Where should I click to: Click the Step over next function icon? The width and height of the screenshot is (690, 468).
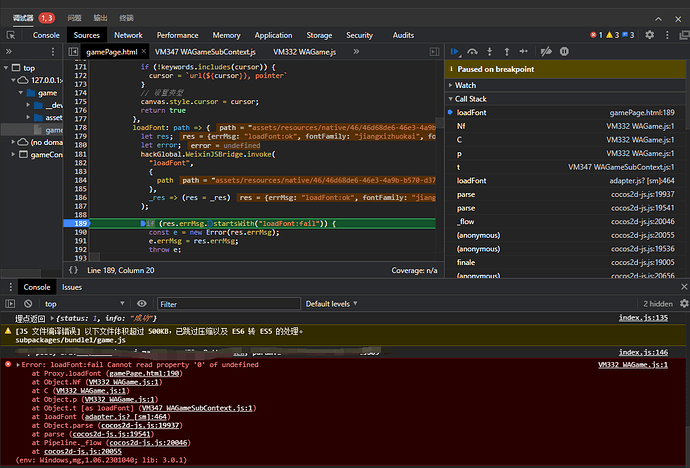click(472, 51)
